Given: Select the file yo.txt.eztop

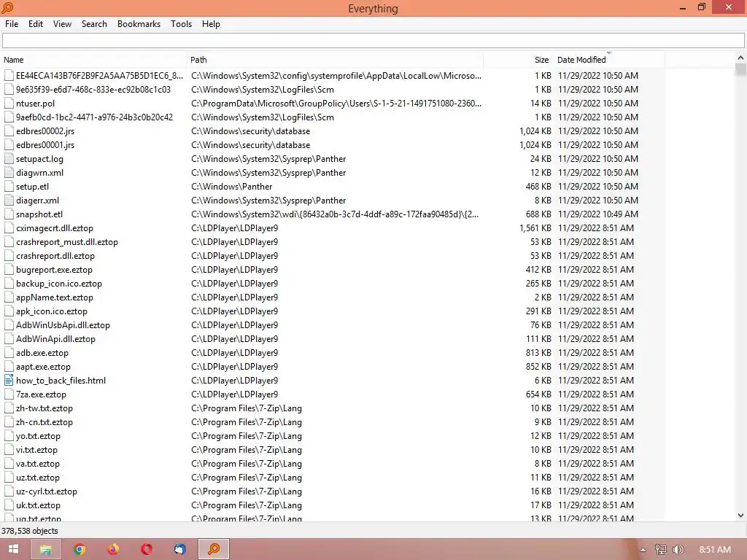Looking at the screenshot, I should tap(38, 436).
